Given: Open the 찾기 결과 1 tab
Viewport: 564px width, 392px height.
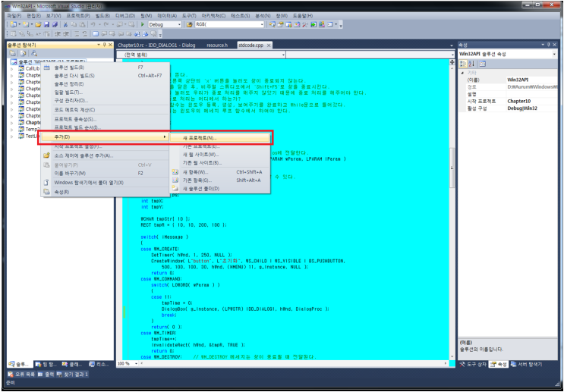Looking at the screenshot, I should (72, 375).
